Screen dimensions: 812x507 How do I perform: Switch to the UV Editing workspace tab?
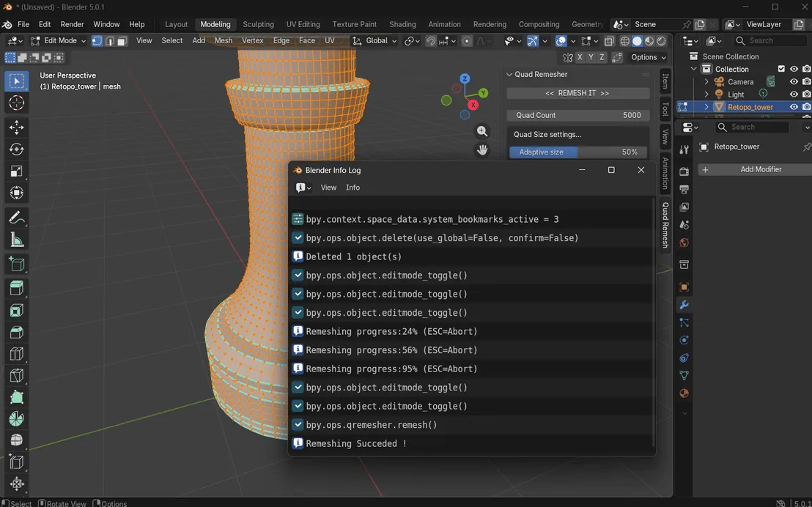303,24
